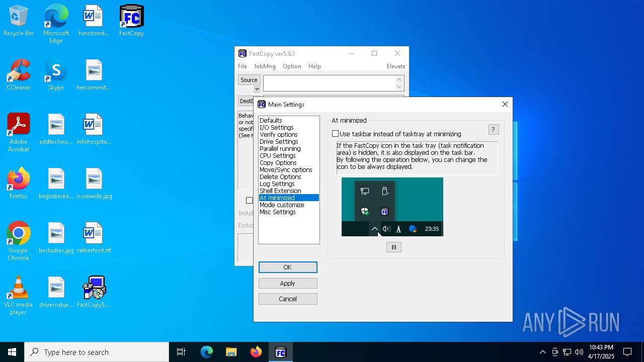Select Log Settings category
Viewport: 644px width, 362px height.
[x=289, y=184]
